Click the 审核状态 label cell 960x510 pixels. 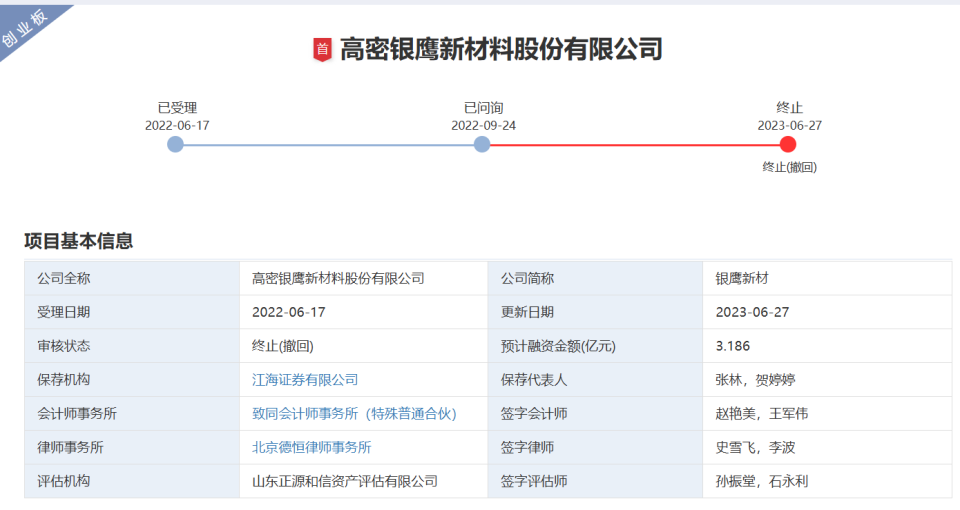point(132,346)
